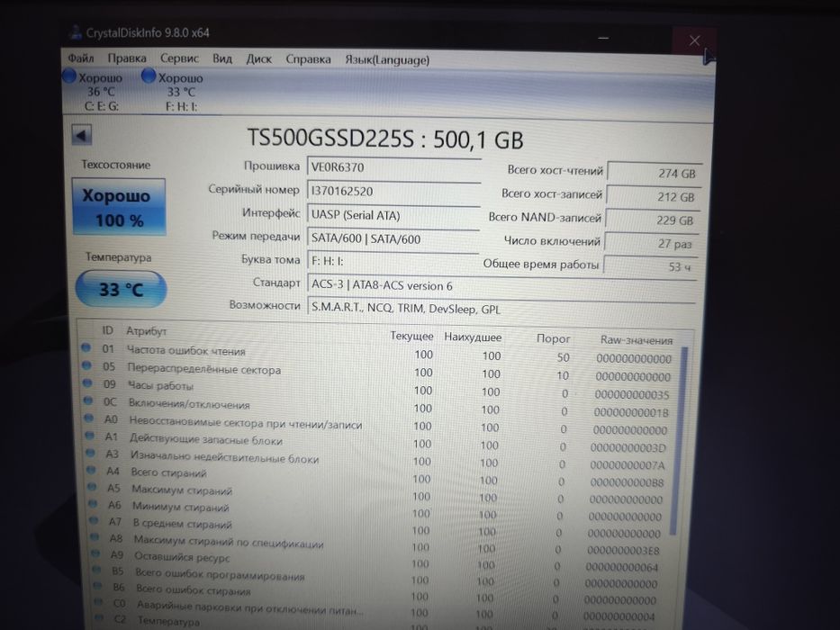Click the host reads value 274 GB
Viewport: 840px width, 630px height.
pos(655,173)
